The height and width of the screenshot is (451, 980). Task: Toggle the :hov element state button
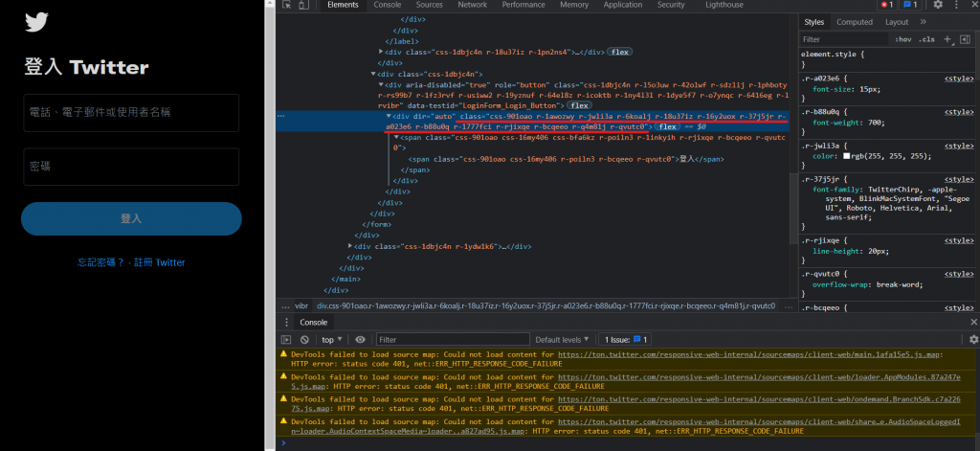point(902,39)
